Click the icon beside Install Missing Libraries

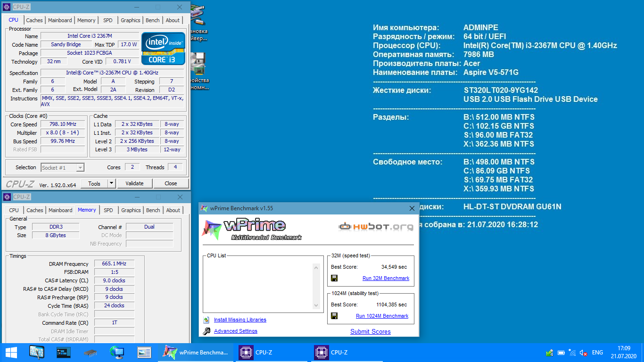coord(206,320)
